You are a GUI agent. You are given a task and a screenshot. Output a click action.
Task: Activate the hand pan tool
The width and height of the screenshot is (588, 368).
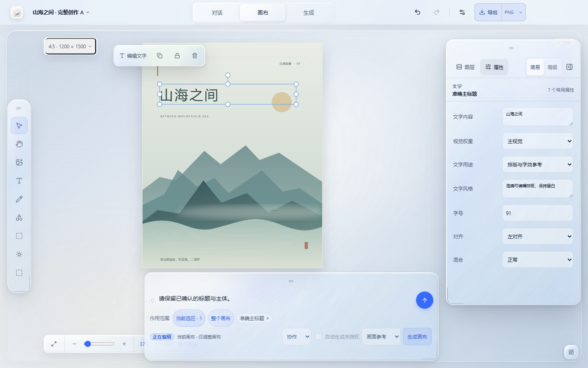(19, 144)
